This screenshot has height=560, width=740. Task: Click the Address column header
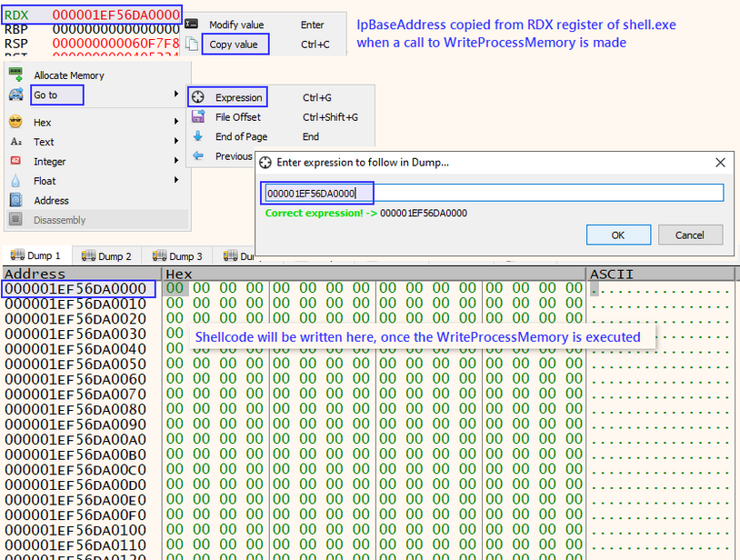click(82, 274)
